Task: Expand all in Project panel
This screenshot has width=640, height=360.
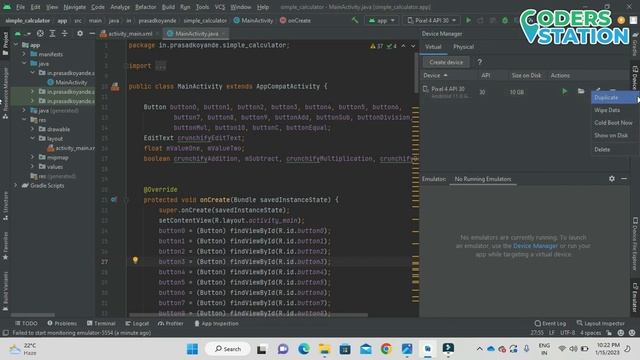Action: coord(52,33)
